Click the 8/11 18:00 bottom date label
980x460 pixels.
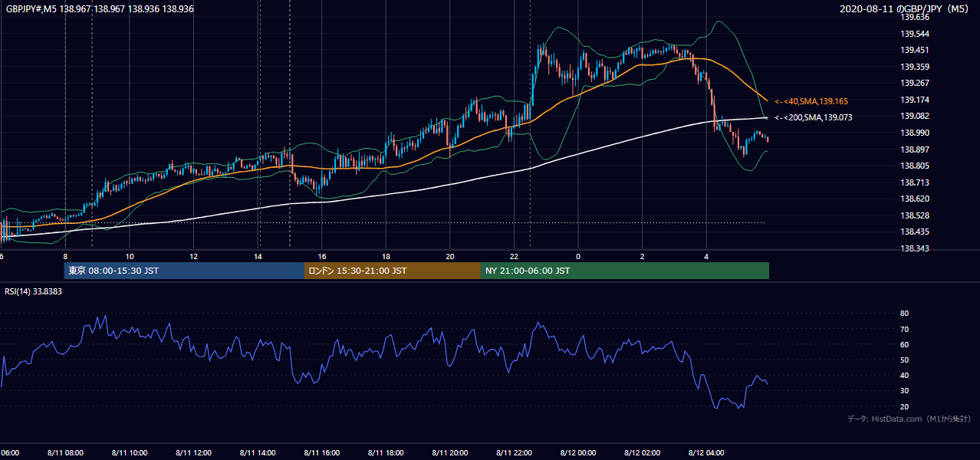click(x=386, y=452)
